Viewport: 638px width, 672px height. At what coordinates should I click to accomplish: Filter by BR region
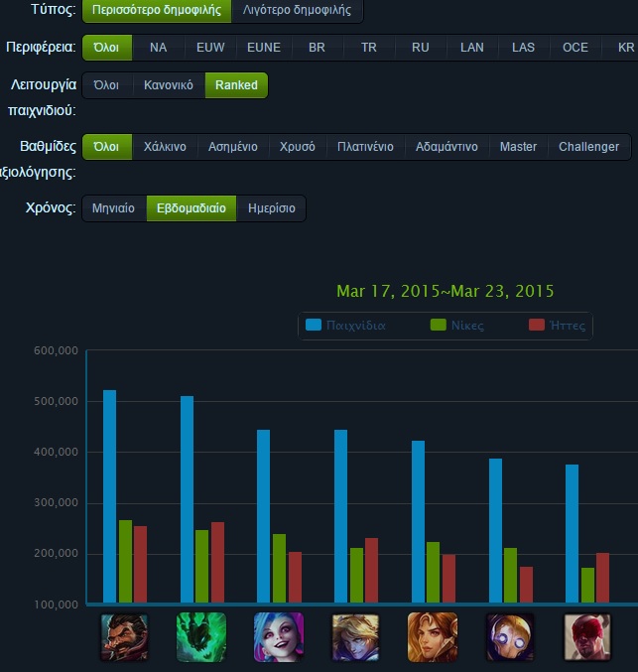pos(318,47)
